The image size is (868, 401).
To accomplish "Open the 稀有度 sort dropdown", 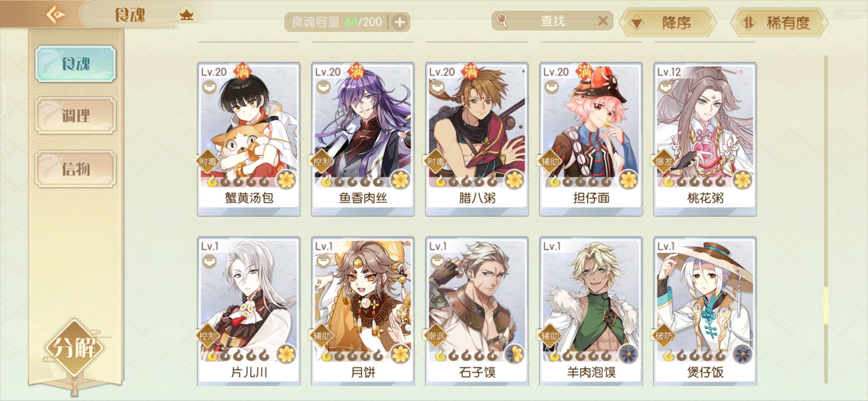I will tap(779, 23).
